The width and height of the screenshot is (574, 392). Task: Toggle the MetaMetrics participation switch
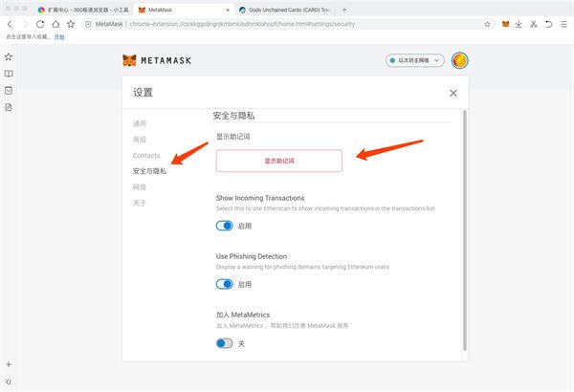click(x=225, y=343)
